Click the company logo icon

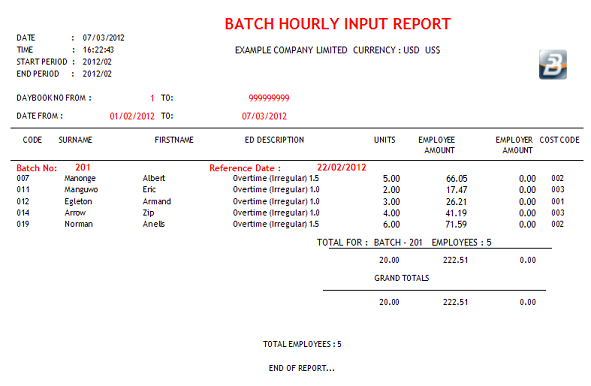click(x=553, y=64)
